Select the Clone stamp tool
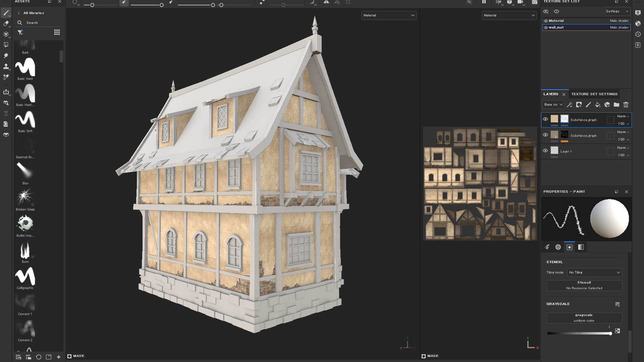The width and height of the screenshot is (644, 362). point(6,66)
